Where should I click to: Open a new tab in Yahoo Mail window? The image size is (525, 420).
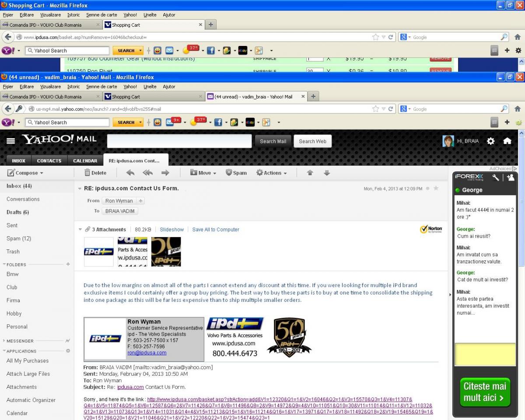coord(313,97)
